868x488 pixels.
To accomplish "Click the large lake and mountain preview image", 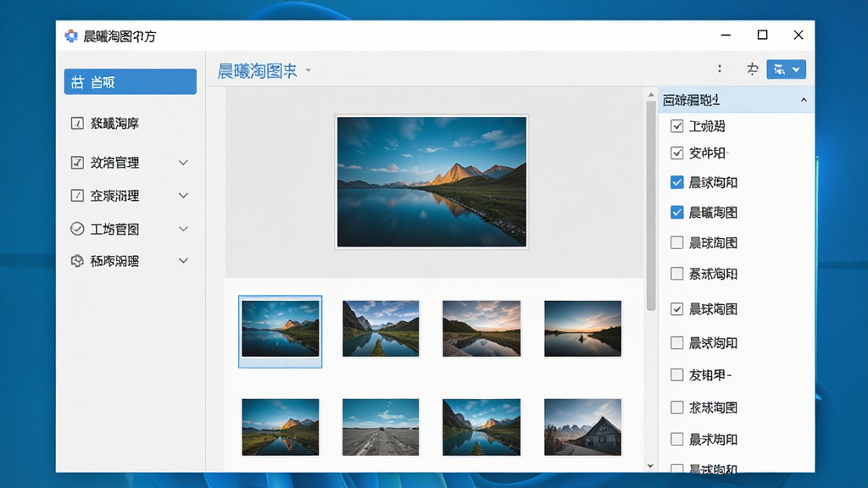I will click(x=431, y=181).
